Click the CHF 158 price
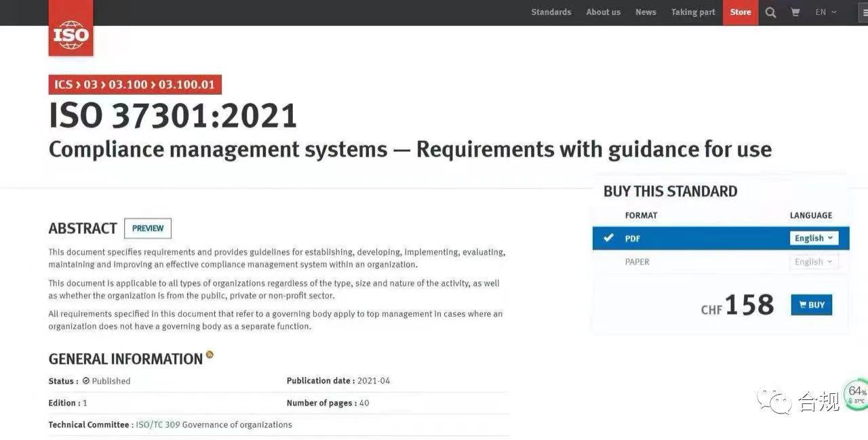Viewport: 868px width, 440px height. click(x=737, y=306)
